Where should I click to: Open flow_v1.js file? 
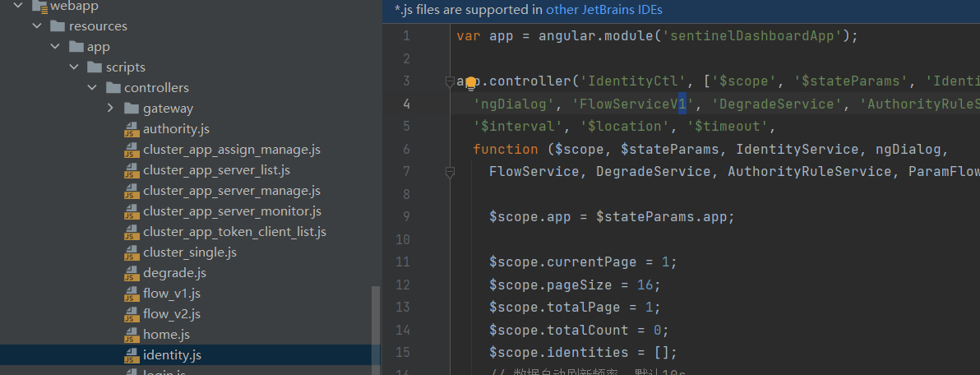[x=172, y=294]
